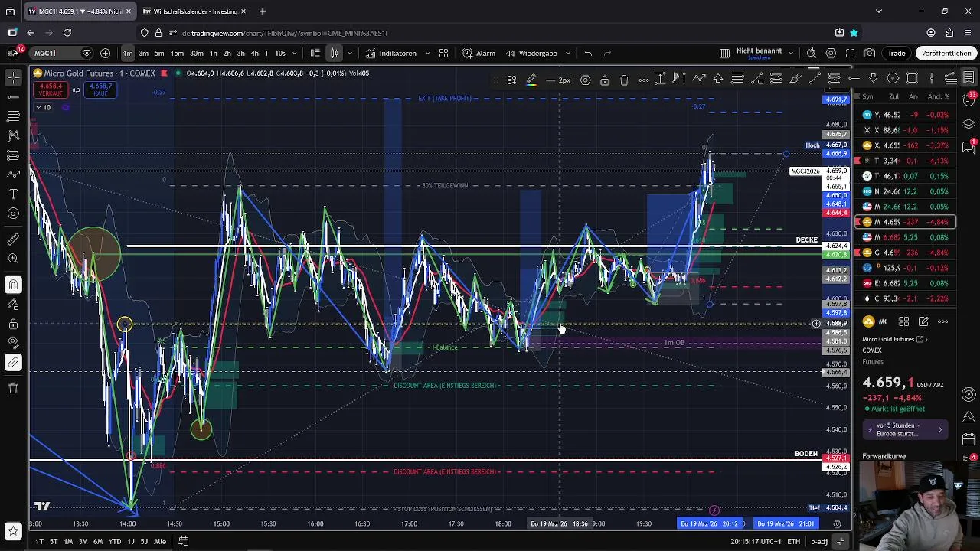This screenshot has width=980, height=551.
Task: Select the ruler measure tool
Action: (13, 240)
